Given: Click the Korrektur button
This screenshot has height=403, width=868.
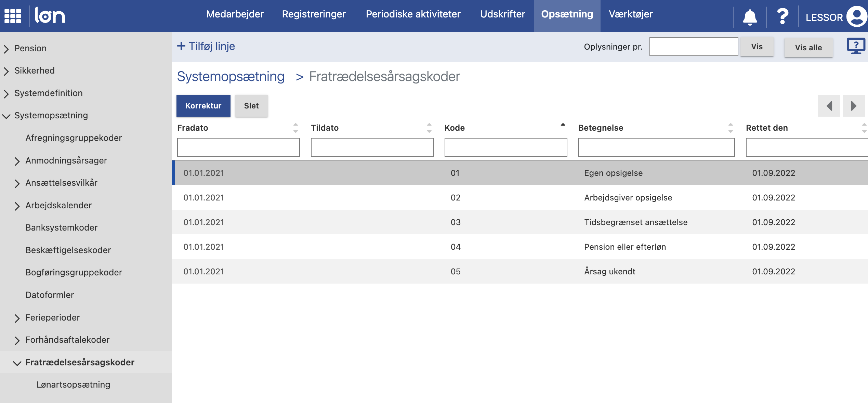Looking at the screenshot, I should (x=203, y=106).
